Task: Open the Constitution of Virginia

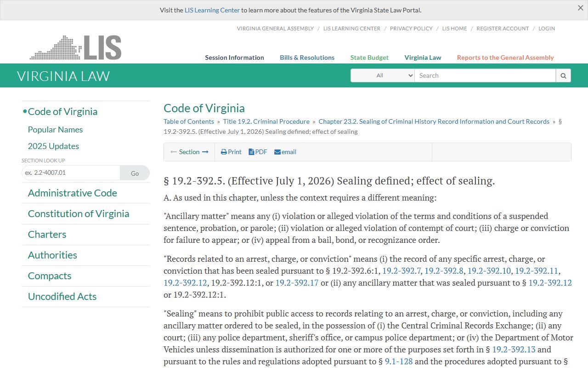Action: click(79, 214)
